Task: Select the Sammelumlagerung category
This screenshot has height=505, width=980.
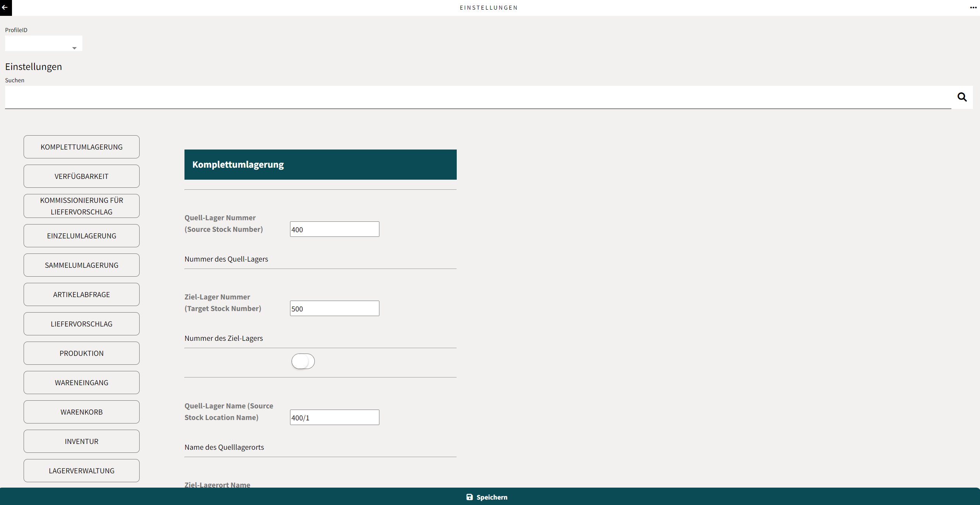Action: coord(82,265)
